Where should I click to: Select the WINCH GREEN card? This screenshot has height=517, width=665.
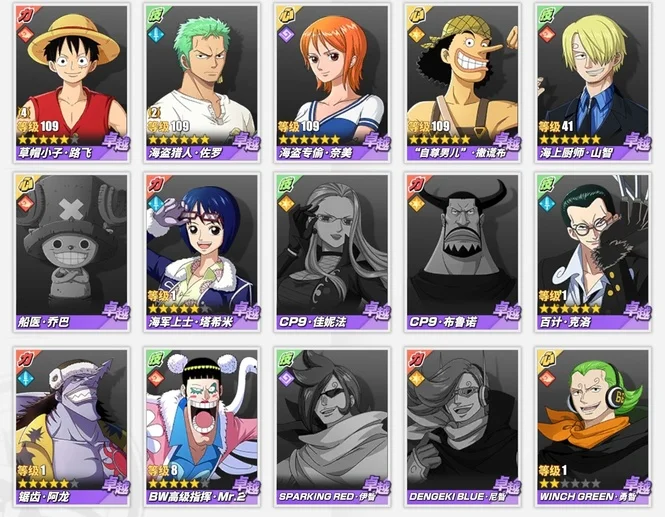(593, 427)
